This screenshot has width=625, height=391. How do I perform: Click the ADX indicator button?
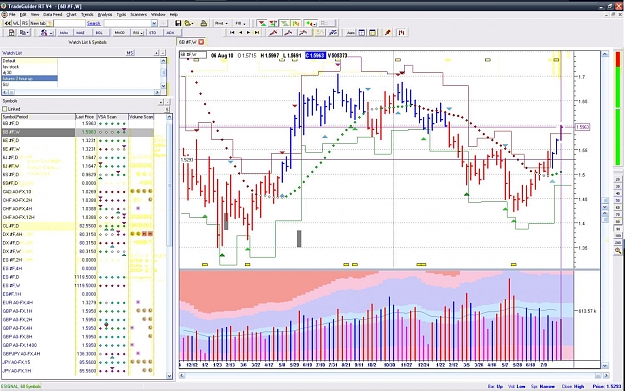click(170, 33)
